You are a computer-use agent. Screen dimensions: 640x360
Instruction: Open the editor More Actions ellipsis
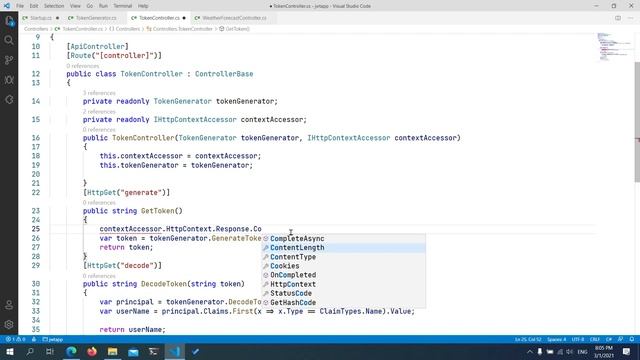[631, 18]
